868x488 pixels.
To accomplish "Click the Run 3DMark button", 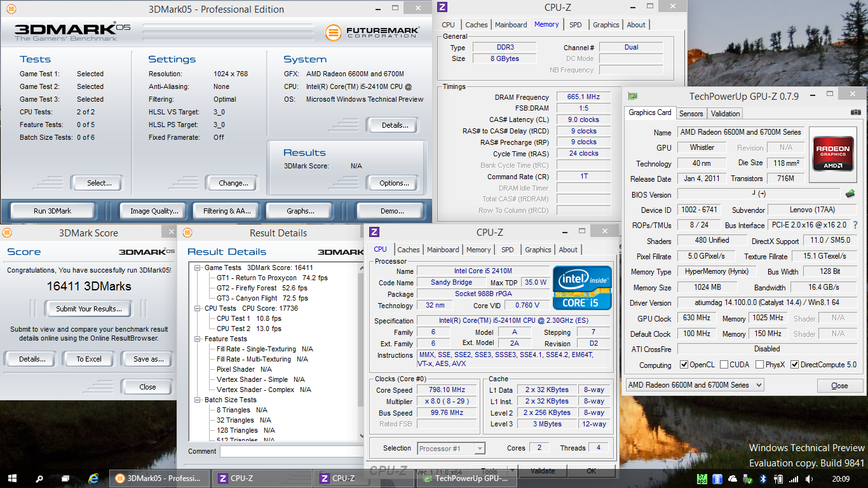I will [53, 211].
